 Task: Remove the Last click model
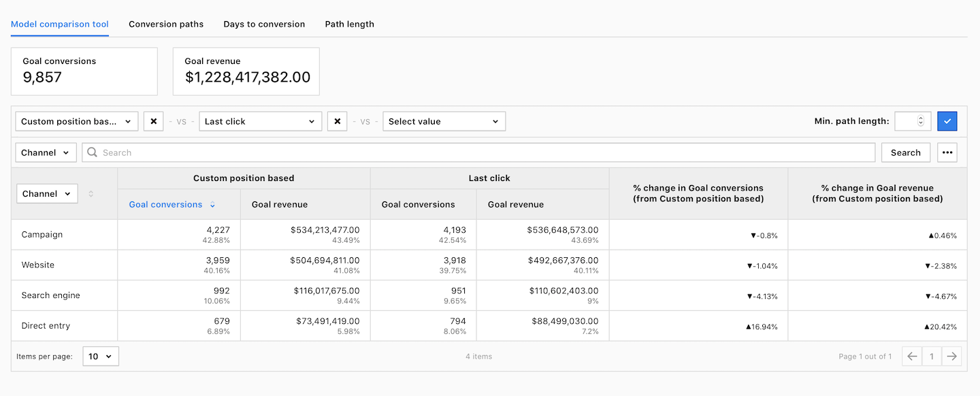(337, 122)
